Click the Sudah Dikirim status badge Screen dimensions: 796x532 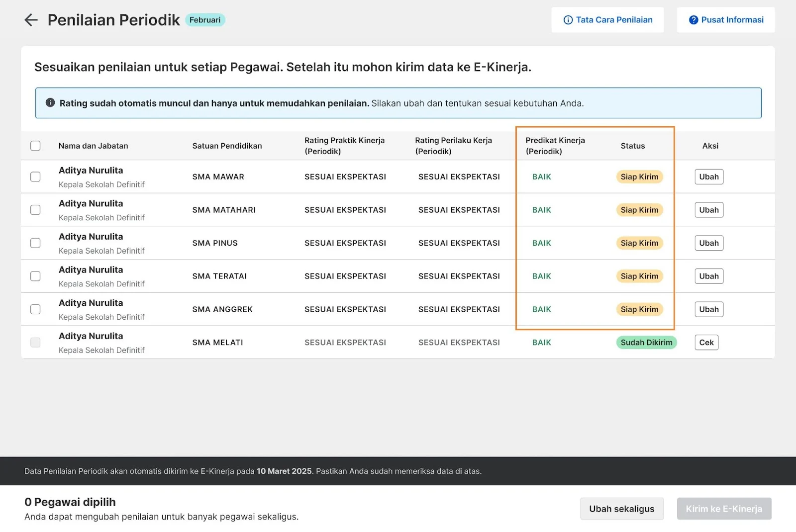[x=646, y=343]
